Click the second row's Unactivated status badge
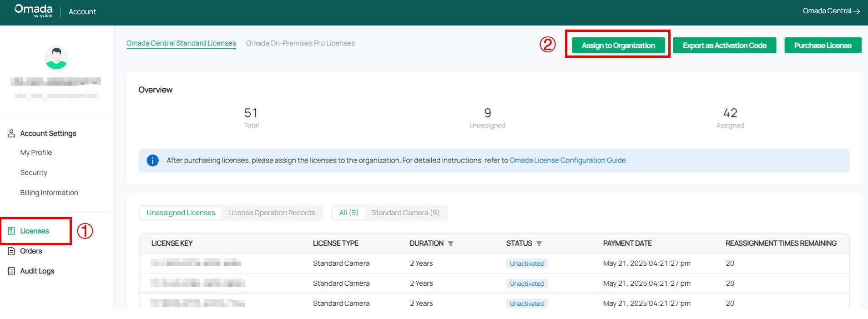 [527, 284]
